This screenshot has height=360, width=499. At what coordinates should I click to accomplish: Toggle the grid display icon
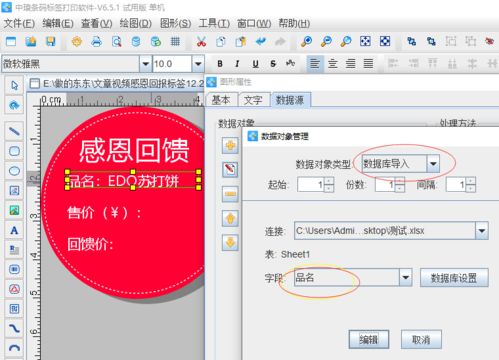[175, 42]
